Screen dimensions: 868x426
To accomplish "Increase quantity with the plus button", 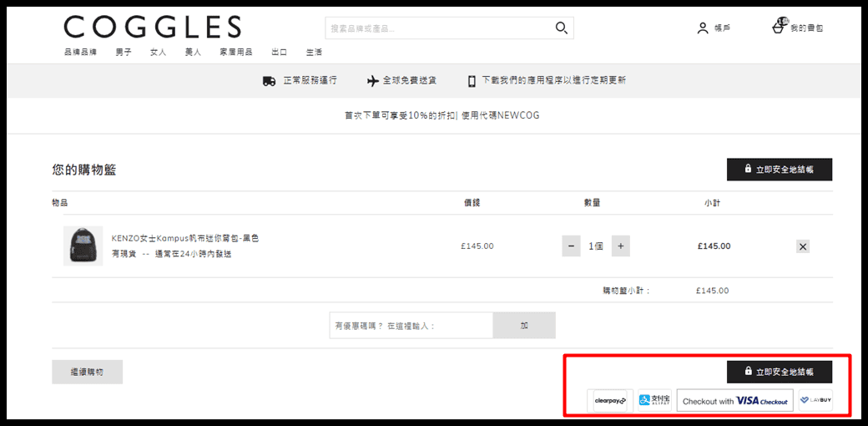I will coord(620,246).
